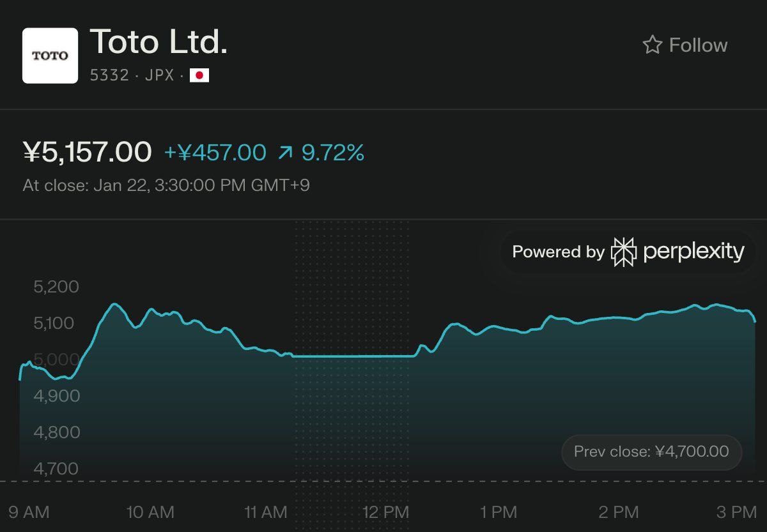
Task: Select the Toto Ltd. company title
Action: point(159,42)
